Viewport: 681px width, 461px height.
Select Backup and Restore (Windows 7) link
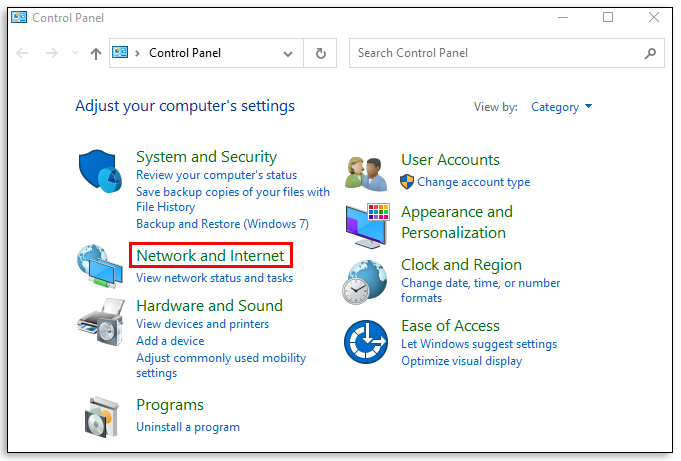[222, 224]
